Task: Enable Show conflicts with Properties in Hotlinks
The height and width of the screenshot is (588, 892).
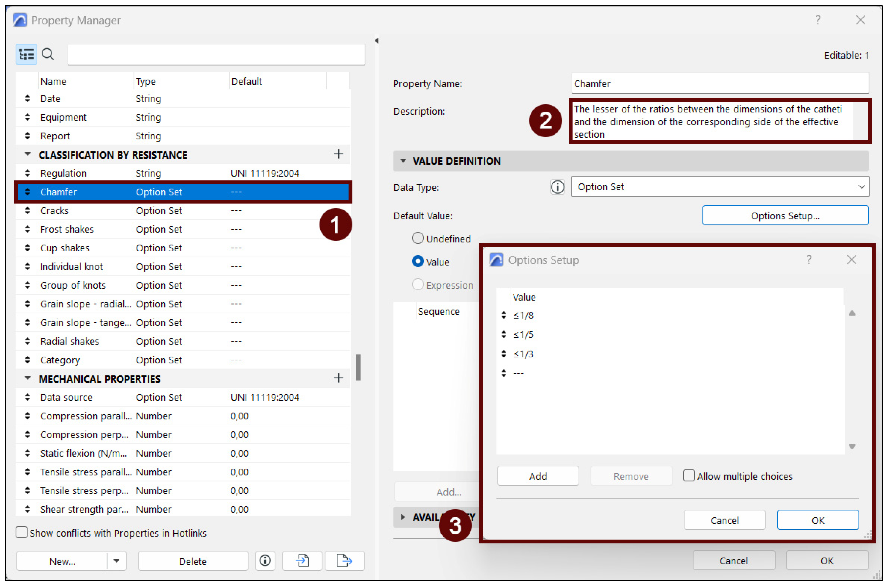Action: 22,533
